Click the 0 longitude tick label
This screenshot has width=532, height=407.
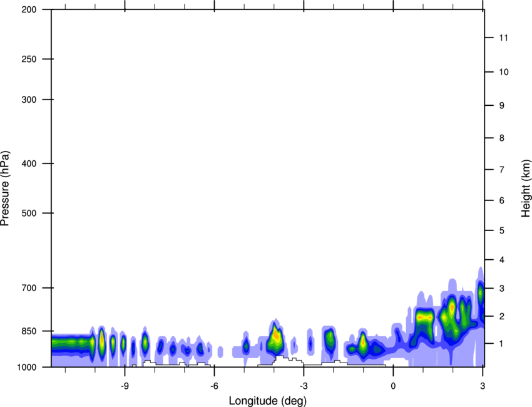[x=393, y=386]
